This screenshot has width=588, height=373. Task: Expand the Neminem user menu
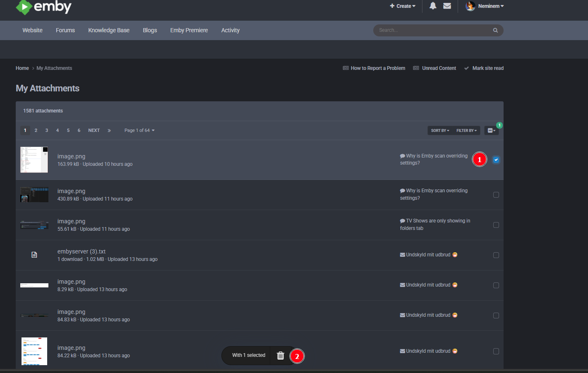pos(491,6)
